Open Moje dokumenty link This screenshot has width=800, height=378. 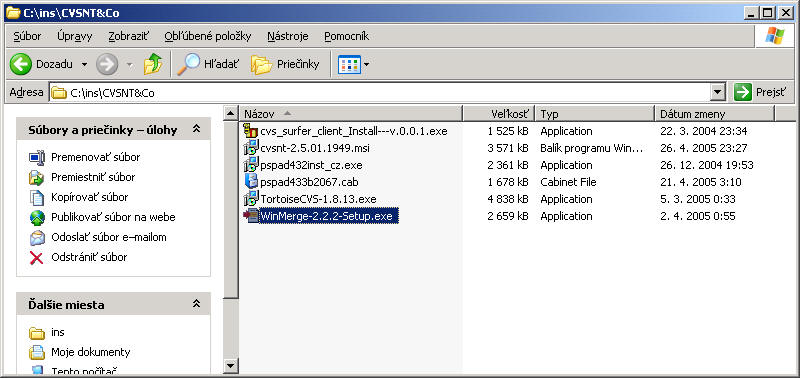(x=90, y=352)
